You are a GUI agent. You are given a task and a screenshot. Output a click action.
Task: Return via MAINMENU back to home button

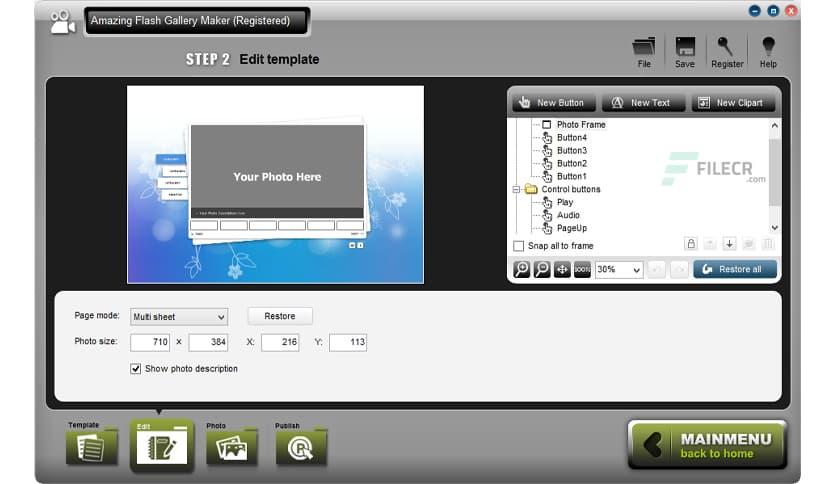[x=707, y=445]
